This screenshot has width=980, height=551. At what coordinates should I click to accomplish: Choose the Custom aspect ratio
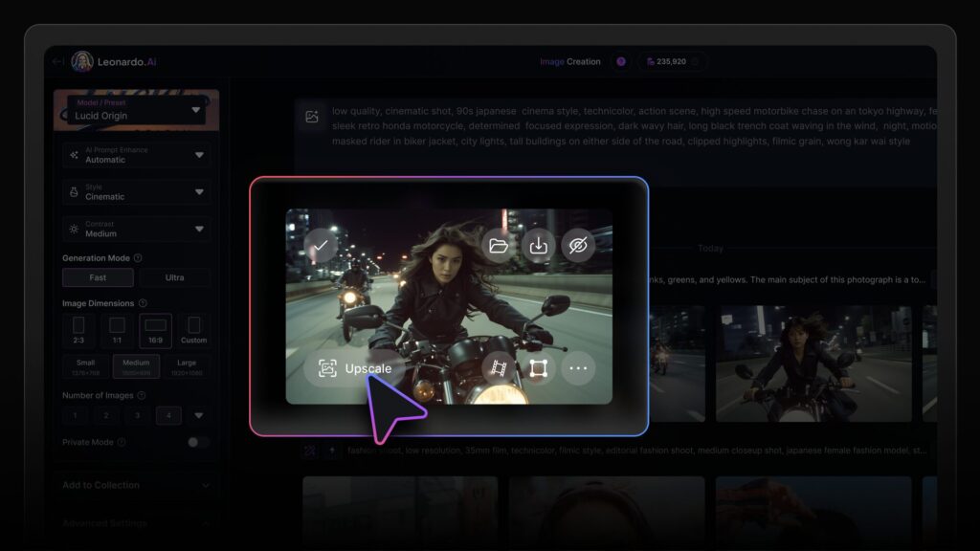[x=193, y=330]
